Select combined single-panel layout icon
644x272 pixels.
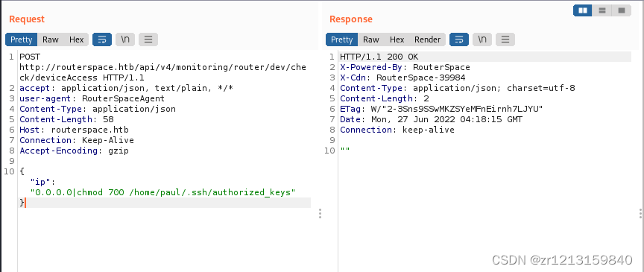tap(622, 10)
